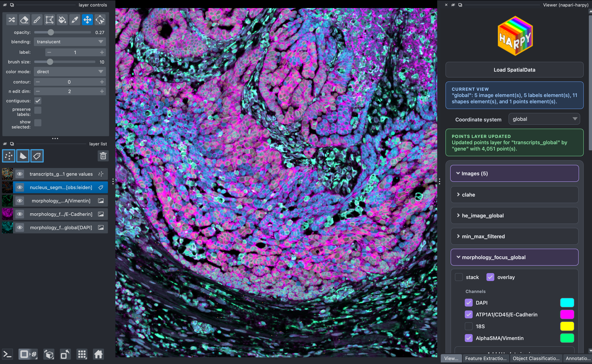Viewport: 592px width, 364px height.
Task: Uncheck the AlphaSMA/Vimentin channel
Action: coord(469,338)
